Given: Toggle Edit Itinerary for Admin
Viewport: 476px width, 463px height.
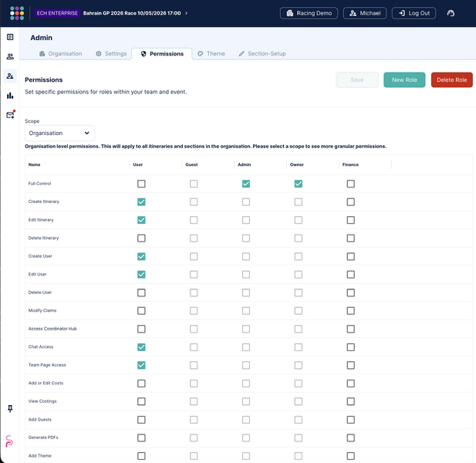Looking at the screenshot, I should tap(246, 220).
